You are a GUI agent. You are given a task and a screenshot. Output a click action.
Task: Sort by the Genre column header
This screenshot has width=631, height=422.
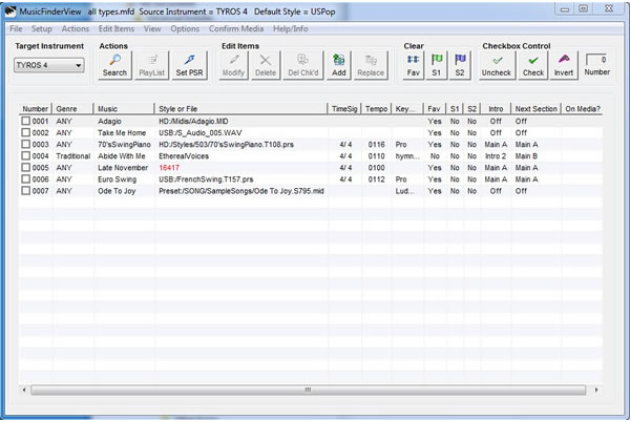point(72,108)
